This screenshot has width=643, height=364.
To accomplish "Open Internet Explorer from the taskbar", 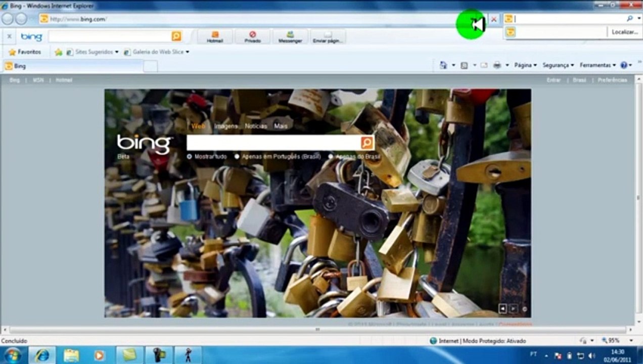I will [42, 355].
